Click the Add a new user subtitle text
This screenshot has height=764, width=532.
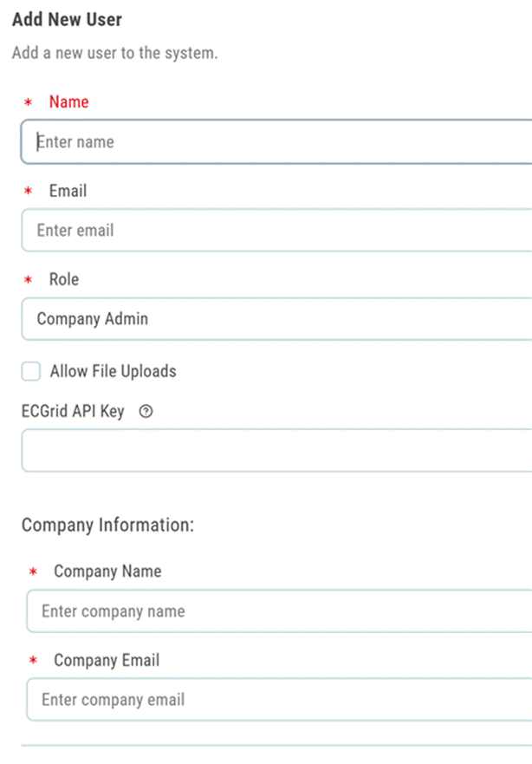coord(112,53)
